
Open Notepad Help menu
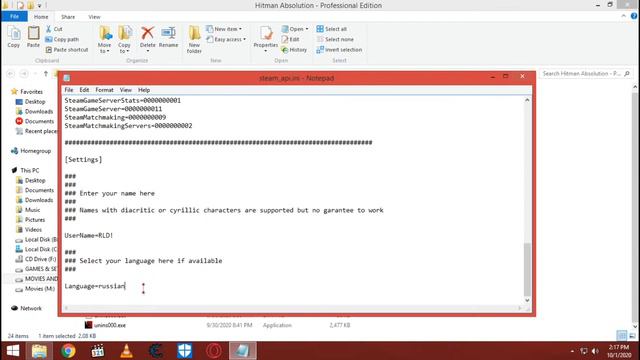(144, 90)
